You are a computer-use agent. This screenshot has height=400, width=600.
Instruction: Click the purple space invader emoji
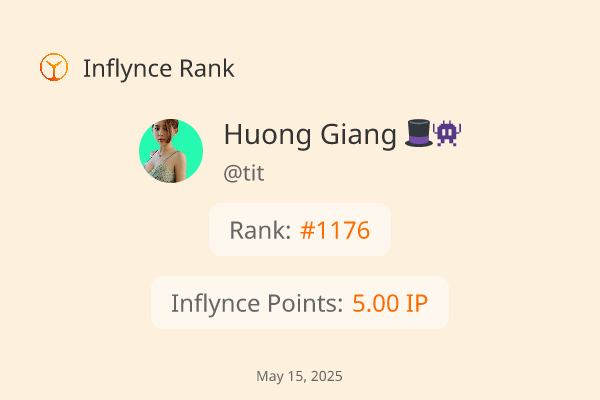point(447,133)
